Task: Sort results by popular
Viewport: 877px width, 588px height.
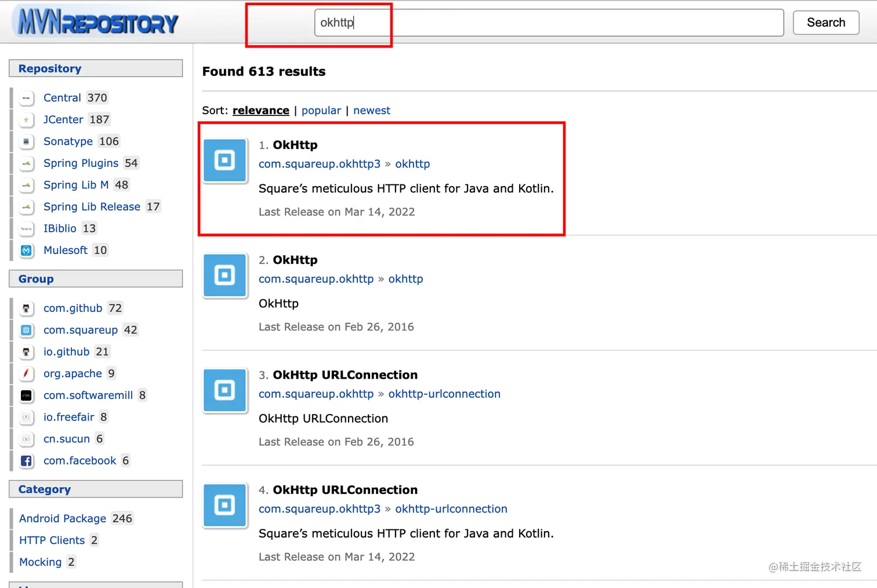Action: (x=321, y=110)
